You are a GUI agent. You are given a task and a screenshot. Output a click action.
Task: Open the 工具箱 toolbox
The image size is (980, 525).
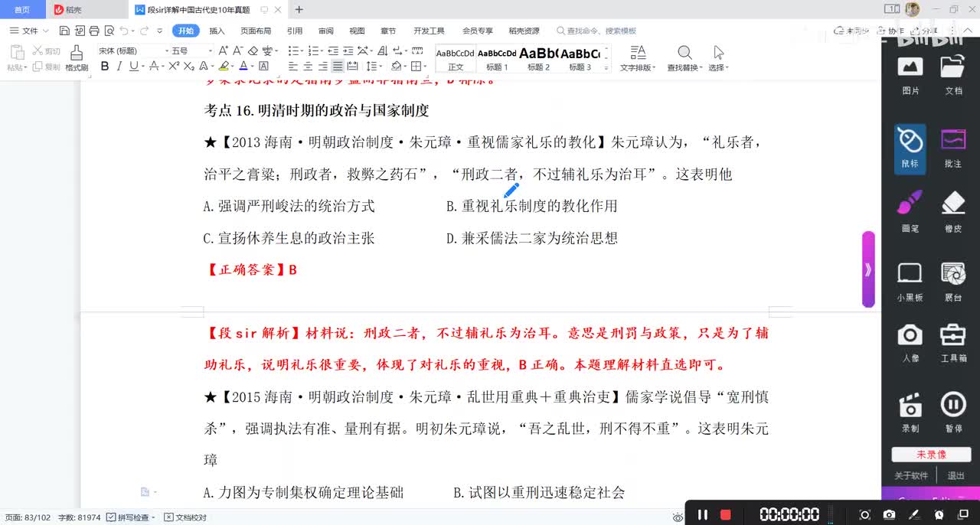(x=953, y=343)
